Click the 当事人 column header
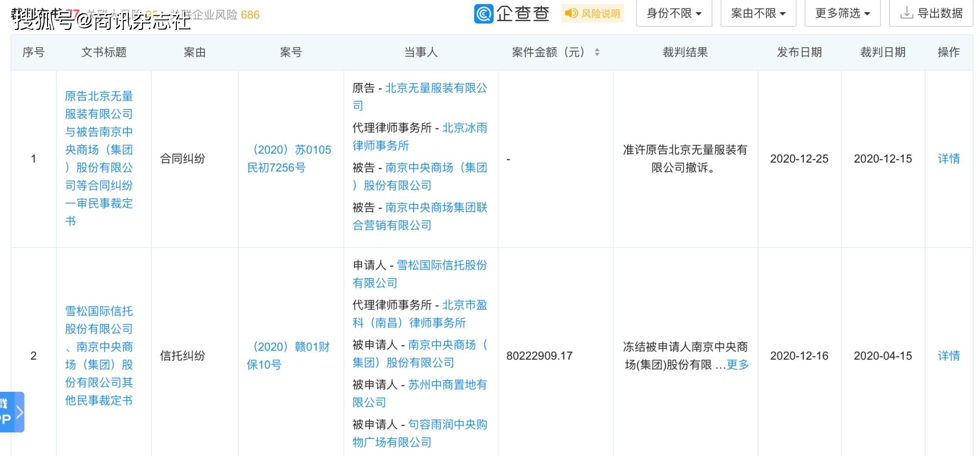The width and height of the screenshot is (980, 456). [421, 52]
